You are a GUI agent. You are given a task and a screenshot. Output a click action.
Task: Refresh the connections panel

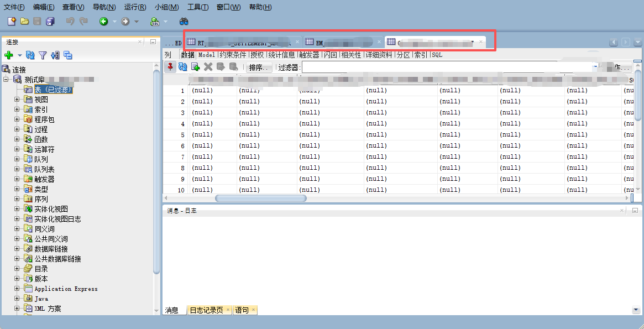[x=30, y=55]
